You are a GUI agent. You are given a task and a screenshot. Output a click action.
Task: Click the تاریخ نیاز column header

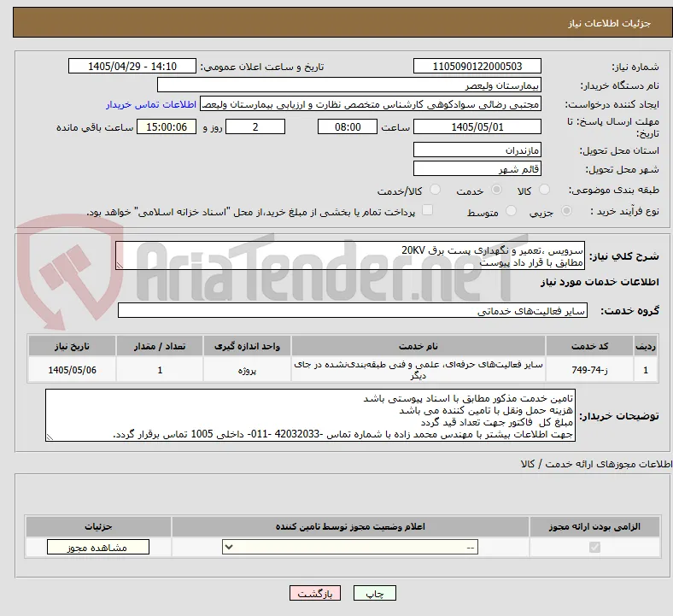[x=72, y=346]
